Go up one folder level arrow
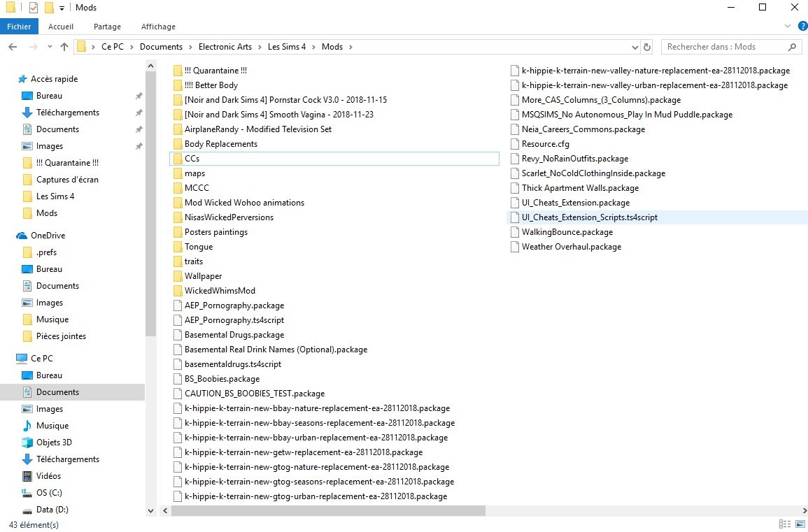 point(64,47)
